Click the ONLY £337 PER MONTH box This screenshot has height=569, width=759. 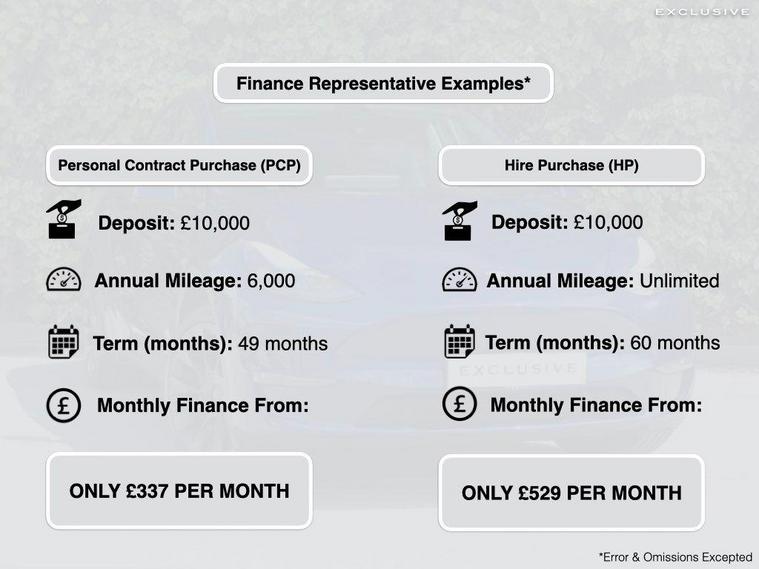[179, 491]
